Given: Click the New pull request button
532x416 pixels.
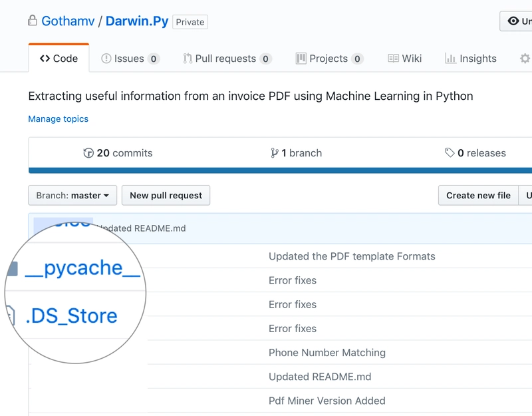Looking at the screenshot, I should (166, 195).
